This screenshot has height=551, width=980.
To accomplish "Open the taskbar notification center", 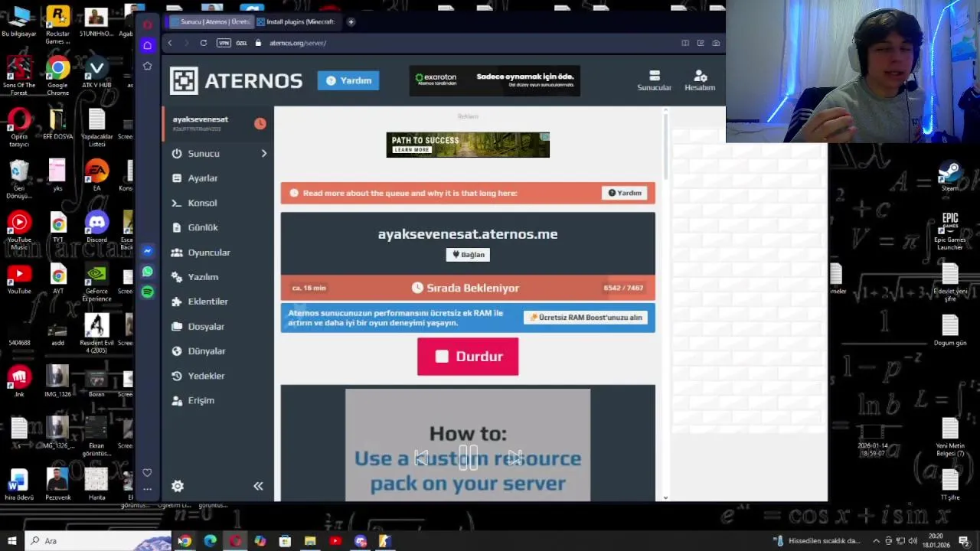I will coord(964,541).
